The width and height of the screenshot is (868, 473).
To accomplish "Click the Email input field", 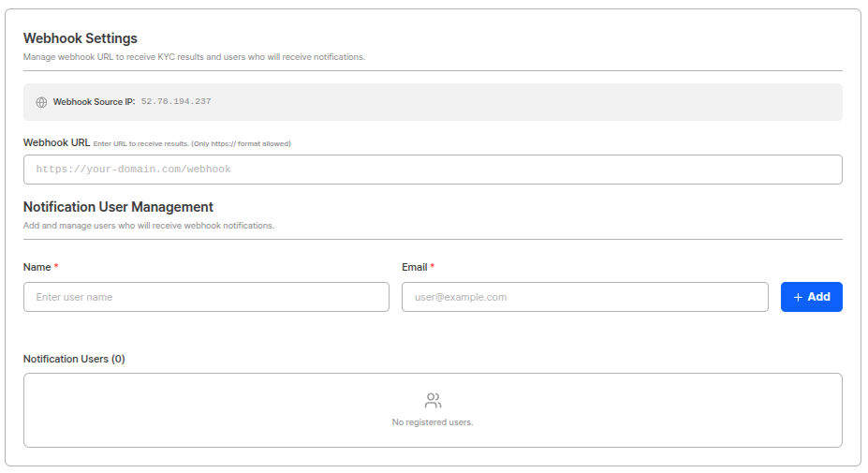I will 585,297.
